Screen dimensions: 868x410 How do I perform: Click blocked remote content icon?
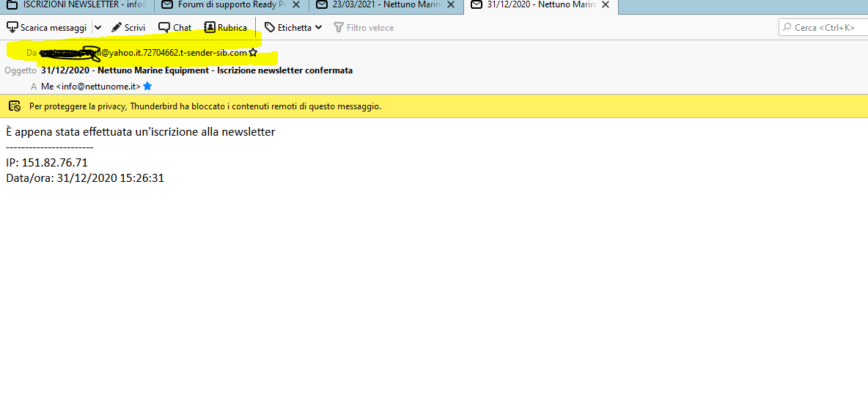(x=15, y=106)
